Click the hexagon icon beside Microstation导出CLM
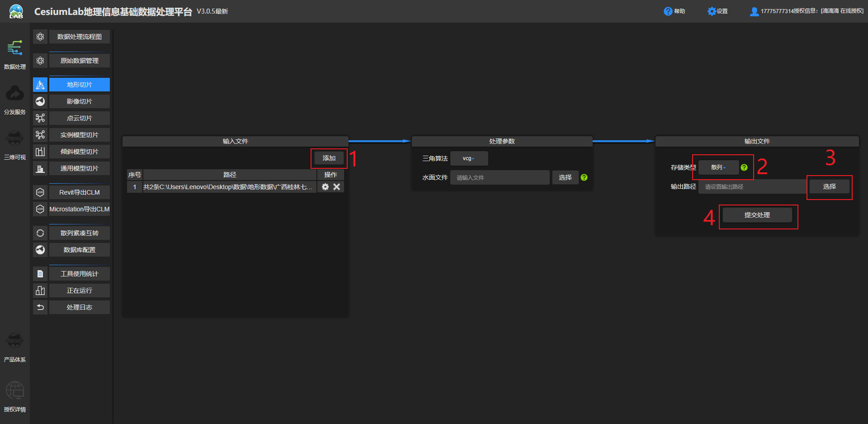Screen dimensions: 868x424 (x=40, y=209)
